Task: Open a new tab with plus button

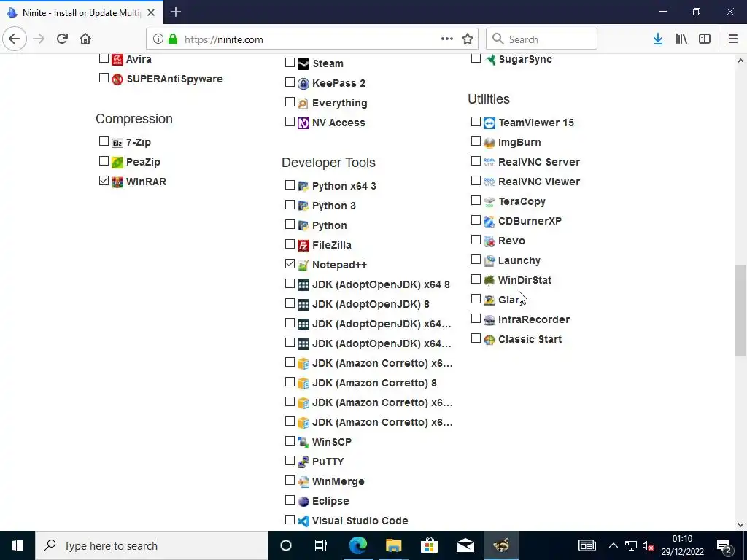Action: coord(176,12)
